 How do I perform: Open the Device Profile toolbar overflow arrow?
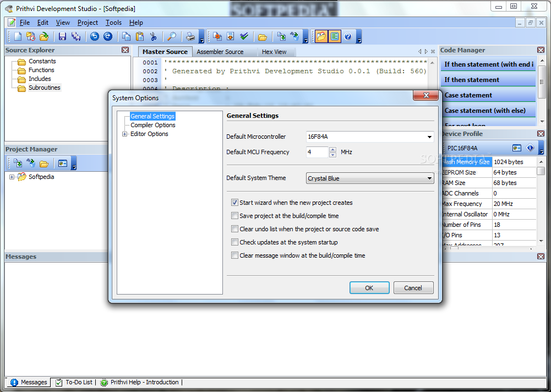pos(541,148)
